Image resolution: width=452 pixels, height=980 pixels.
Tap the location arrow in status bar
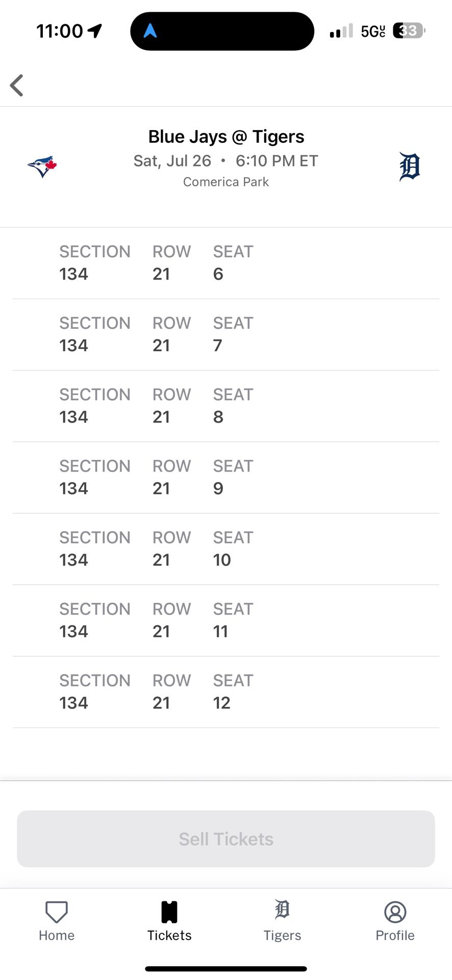point(93,31)
